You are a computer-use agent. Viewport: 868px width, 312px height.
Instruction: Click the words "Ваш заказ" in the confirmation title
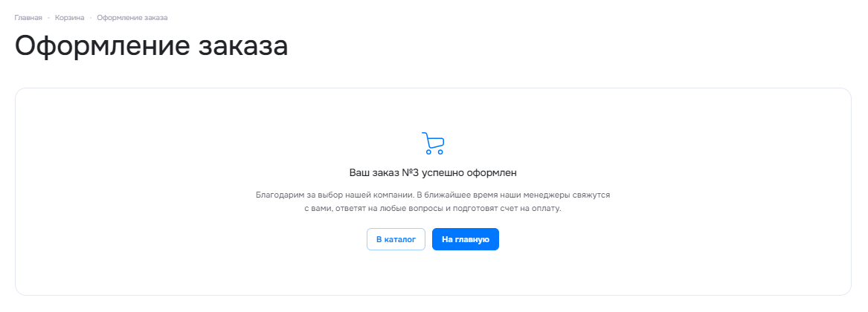[373, 173]
